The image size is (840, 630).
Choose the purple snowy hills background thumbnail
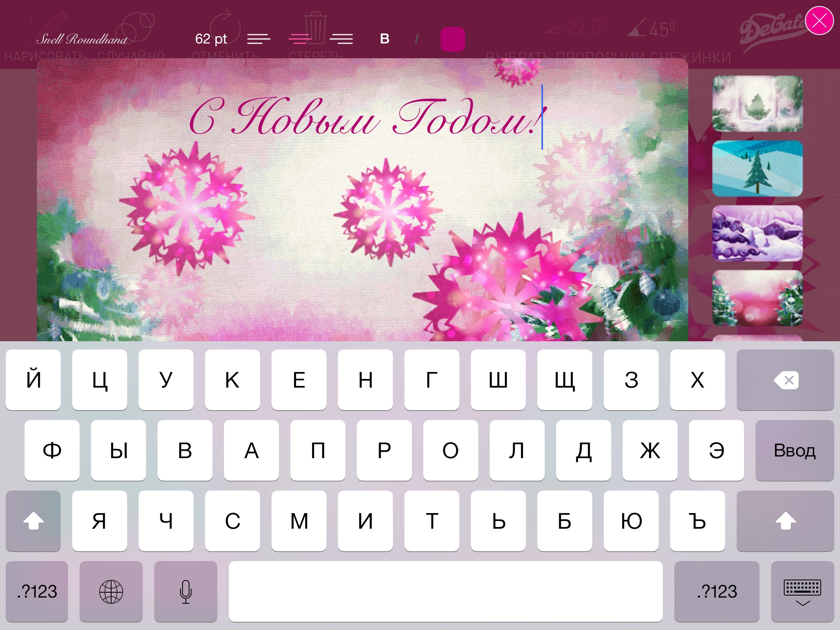(x=757, y=233)
